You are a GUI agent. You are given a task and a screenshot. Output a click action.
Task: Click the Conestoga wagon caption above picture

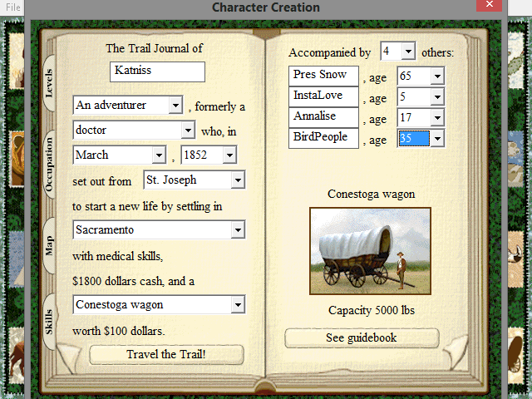[x=372, y=195]
